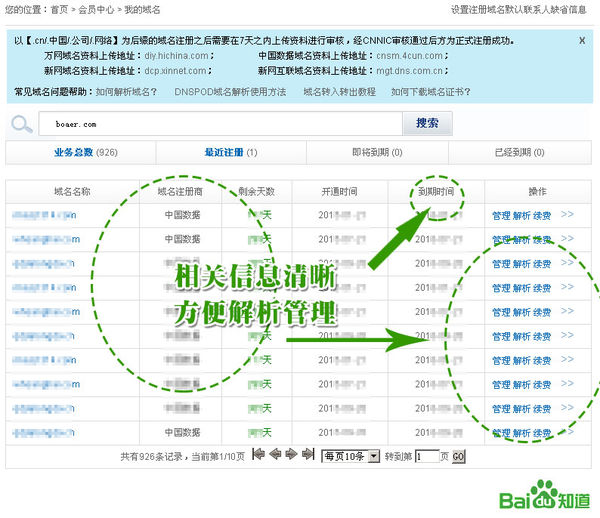The image size is (600, 518).
Task: Go to first page of records
Action: [259, 455]
